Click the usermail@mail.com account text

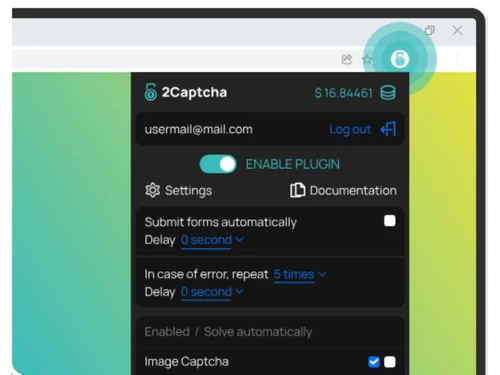198,129
